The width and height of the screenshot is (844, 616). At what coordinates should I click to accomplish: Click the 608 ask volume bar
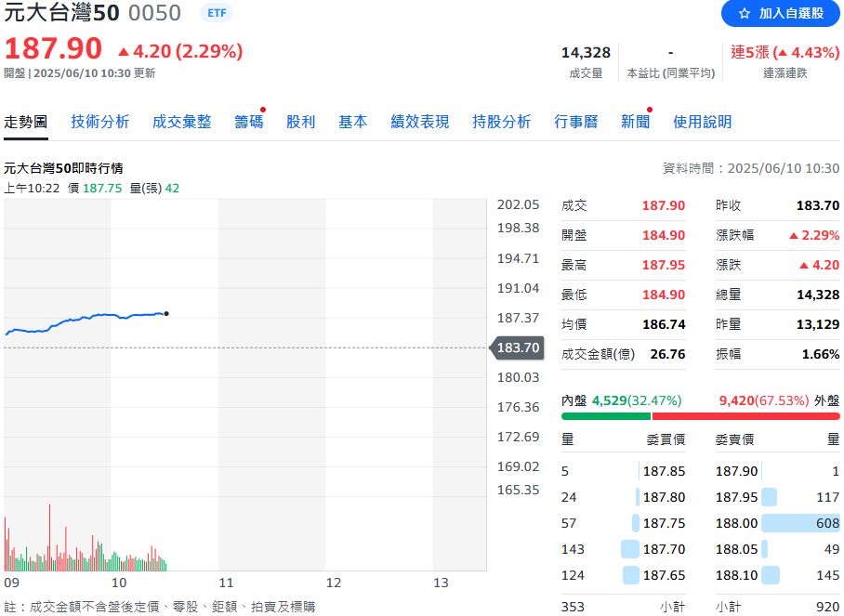pyautogui.click(x=800, y=523)
